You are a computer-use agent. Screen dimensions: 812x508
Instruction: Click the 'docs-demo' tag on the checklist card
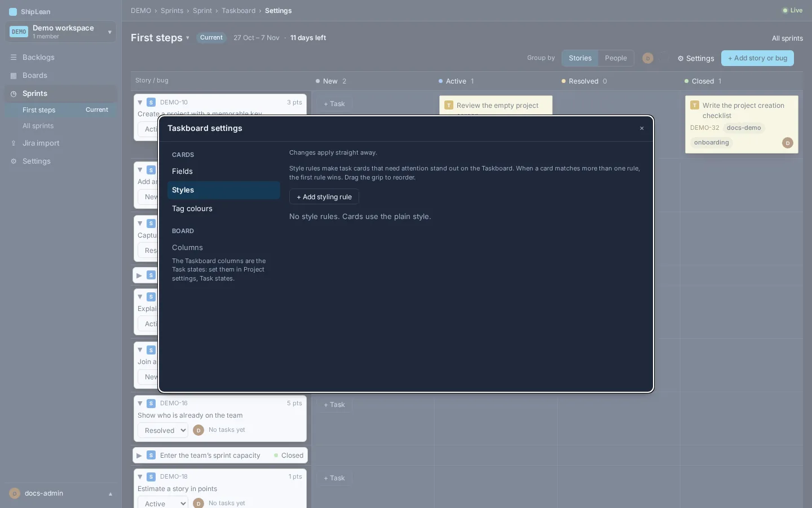pyautogui.click(x=744, y=128)
